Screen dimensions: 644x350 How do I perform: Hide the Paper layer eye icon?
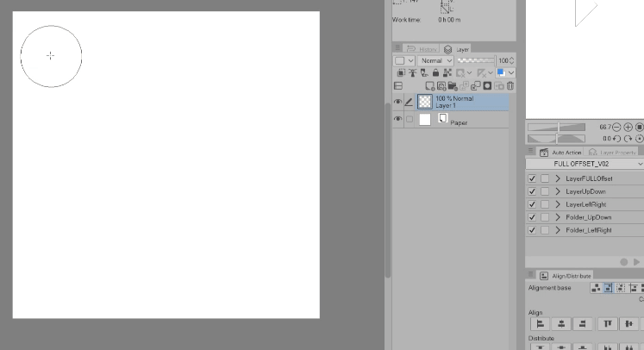[397, 119]
